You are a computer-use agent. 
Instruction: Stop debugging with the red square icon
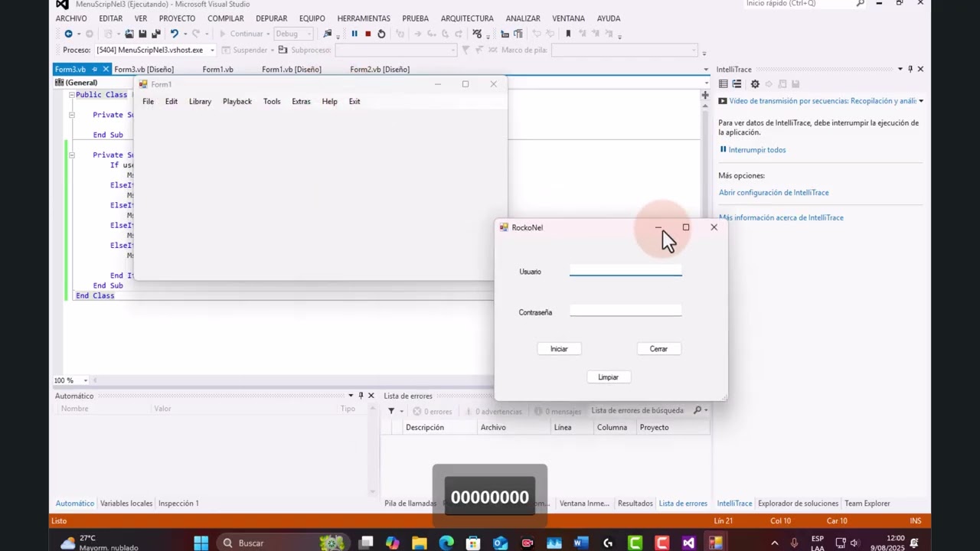(x=367, y=34)
